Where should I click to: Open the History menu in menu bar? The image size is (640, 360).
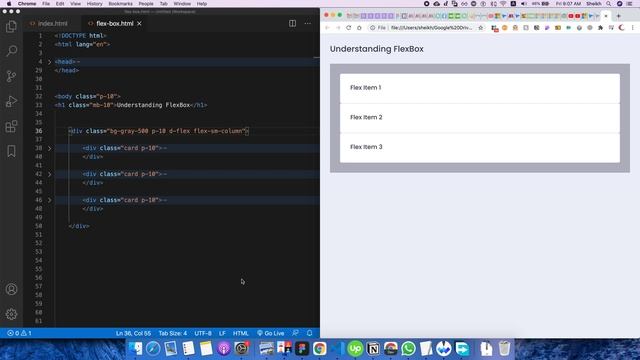tap(94, 4)
